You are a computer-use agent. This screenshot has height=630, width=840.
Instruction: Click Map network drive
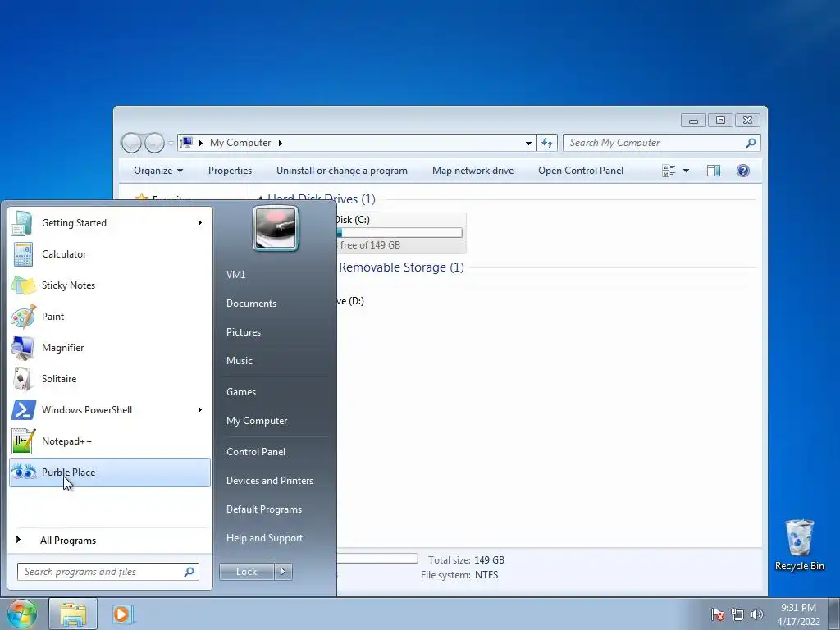(473, 171)
